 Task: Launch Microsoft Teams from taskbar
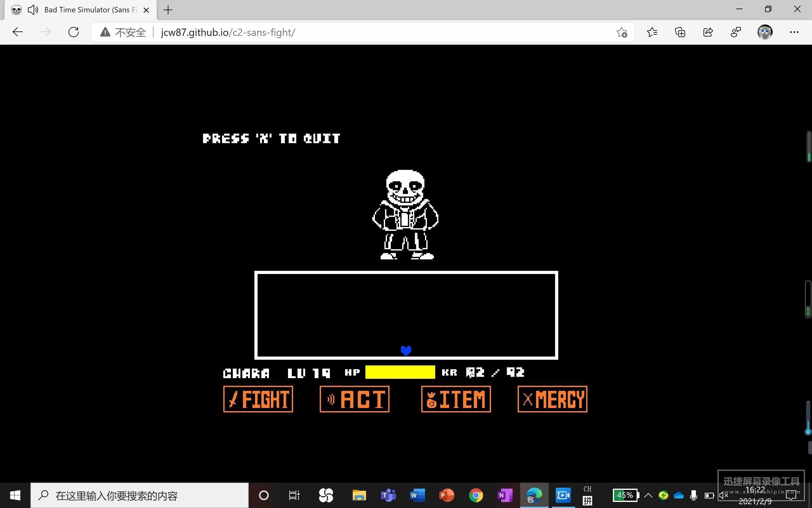[388, 495]
